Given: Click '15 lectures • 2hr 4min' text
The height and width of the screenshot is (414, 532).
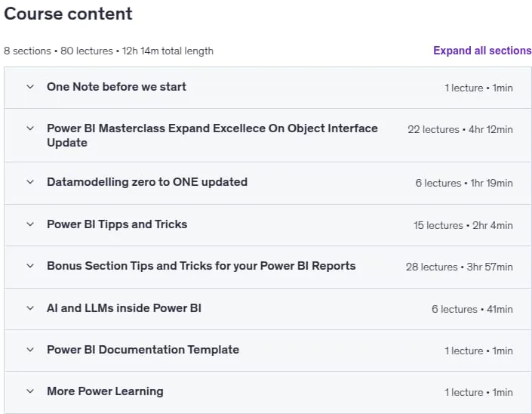Looking at the screenshot, I should pos(463,225).
